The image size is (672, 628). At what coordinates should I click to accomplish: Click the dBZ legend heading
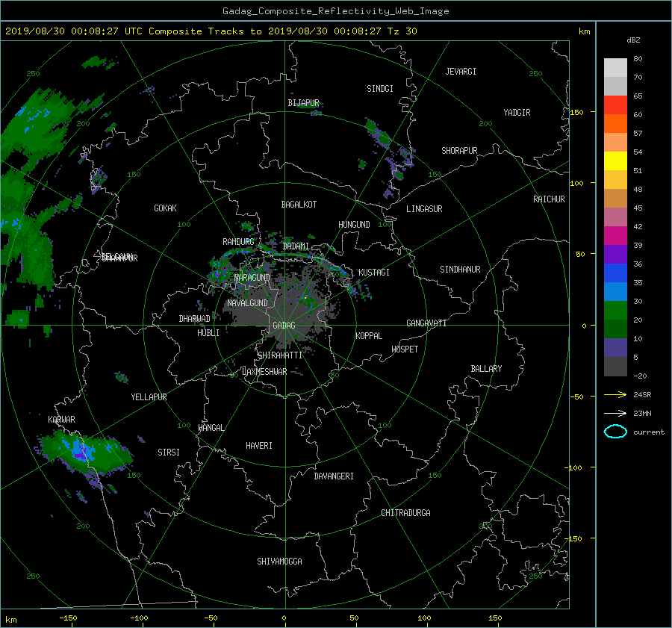633,40
